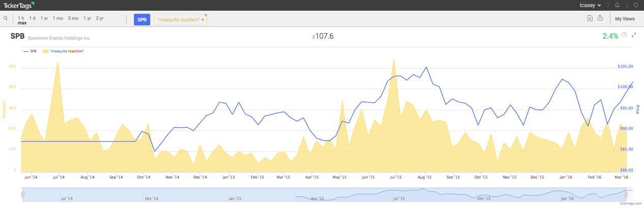Click the Jul '15 mentions peak on chart
Screen dimensions: 644x208
(x=394, y=60)
